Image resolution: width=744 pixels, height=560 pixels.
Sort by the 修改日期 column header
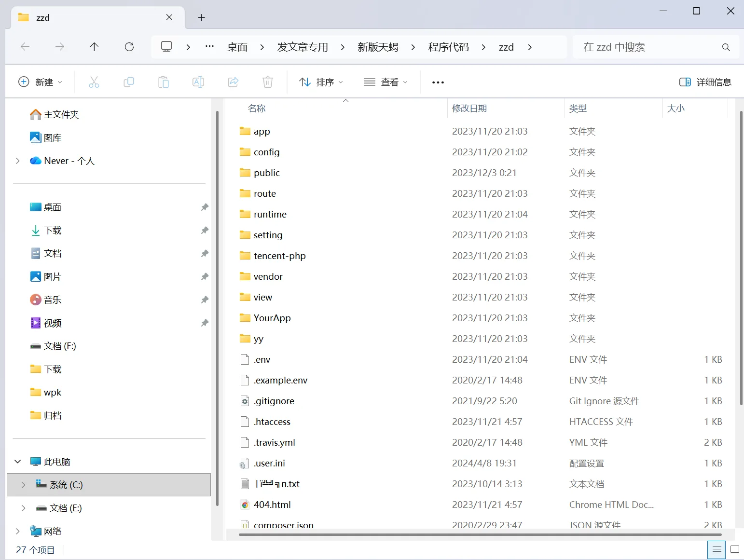pos(506,109)
